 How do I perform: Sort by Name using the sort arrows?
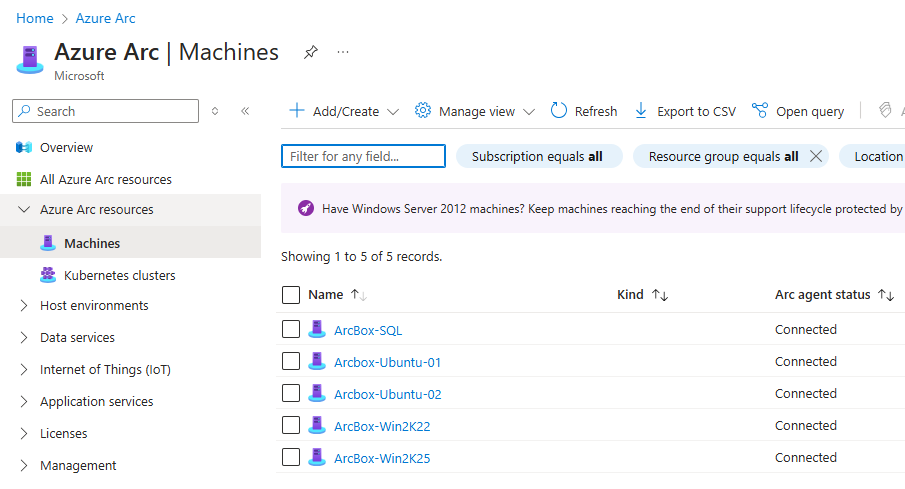click(x=358, y=295)
